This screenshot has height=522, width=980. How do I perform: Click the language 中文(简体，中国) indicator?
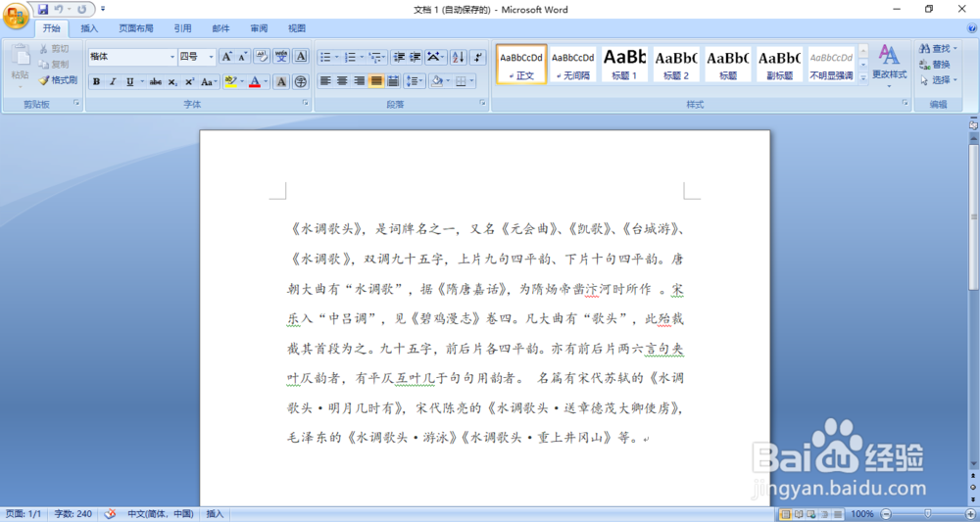(x=161, y=514)
